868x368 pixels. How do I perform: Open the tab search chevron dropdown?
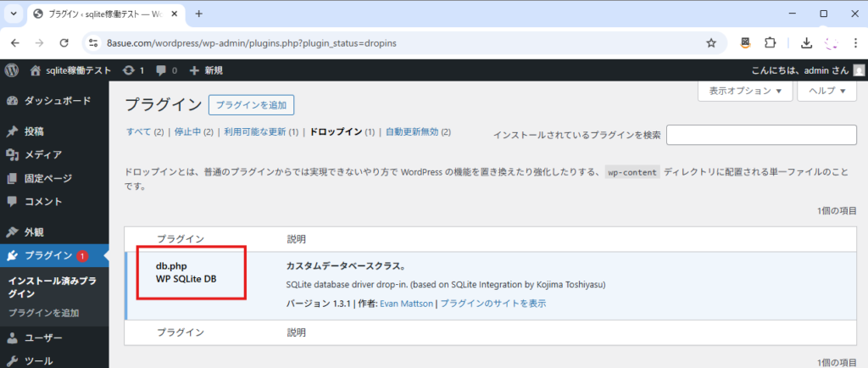[x=14, y=14]
